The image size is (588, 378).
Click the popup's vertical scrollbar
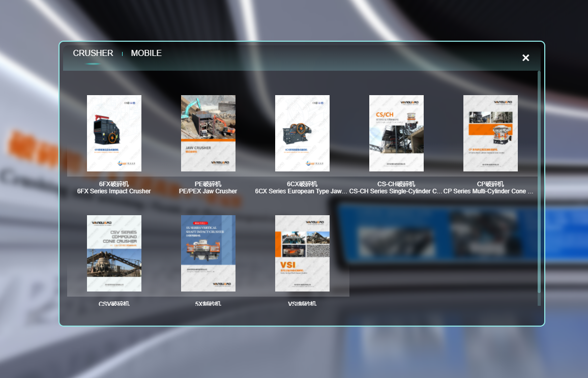[539, 182]
